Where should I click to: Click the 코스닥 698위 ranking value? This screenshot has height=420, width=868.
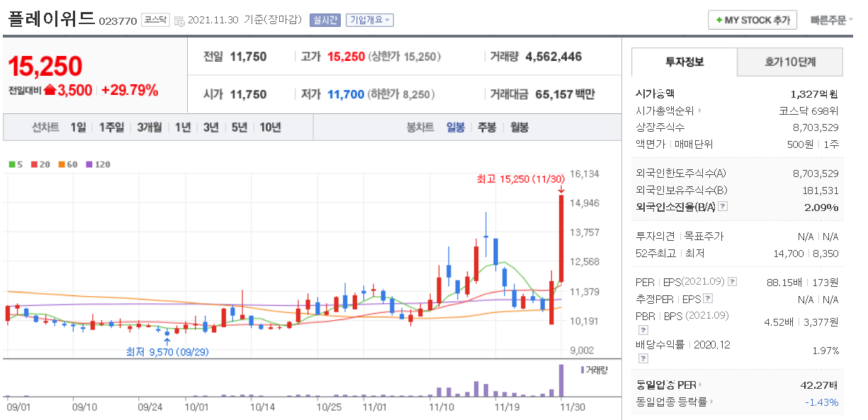[x=808, y=110]
